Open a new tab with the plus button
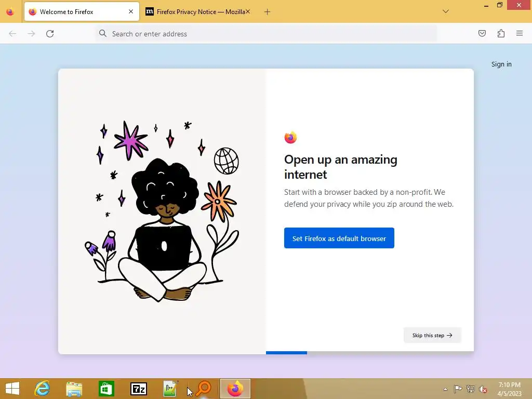The width and height of the screenshot is (532, 399). coord(268,12)
